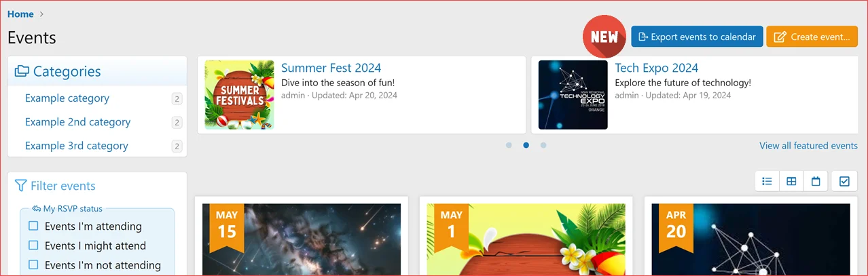
Task: Click the Summer Festivals thumbnail image
Action: (239, 95)
